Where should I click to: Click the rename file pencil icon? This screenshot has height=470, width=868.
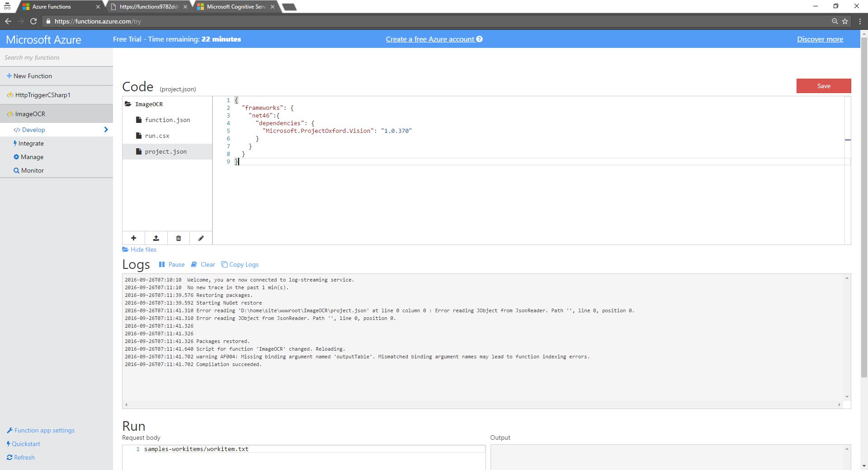(201, 238)
